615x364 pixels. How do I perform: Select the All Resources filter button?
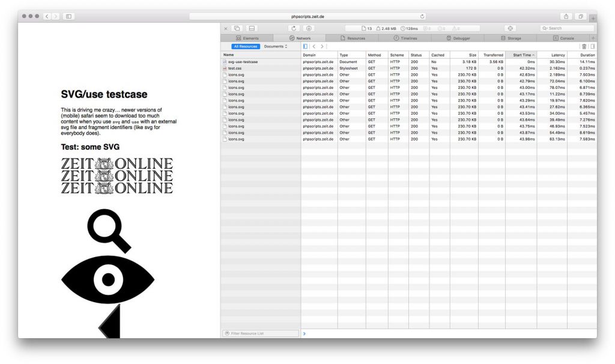pyautogui.click(x=246, y=46)
